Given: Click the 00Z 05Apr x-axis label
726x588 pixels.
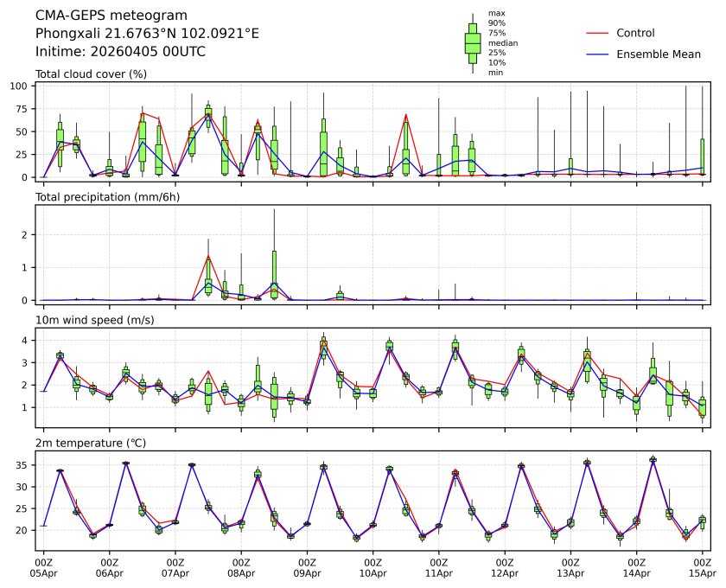Looking at the screenshot, I should coord(43,566).
